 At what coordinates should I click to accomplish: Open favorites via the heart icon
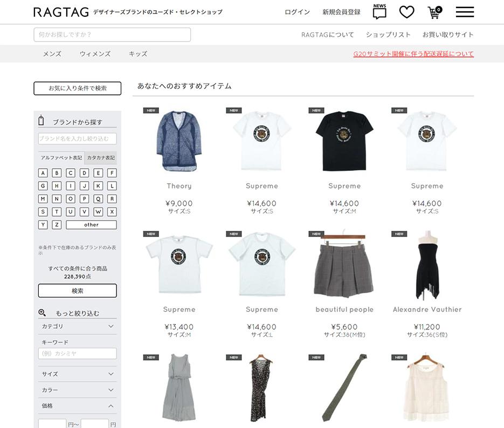click(x=406, y=12)
